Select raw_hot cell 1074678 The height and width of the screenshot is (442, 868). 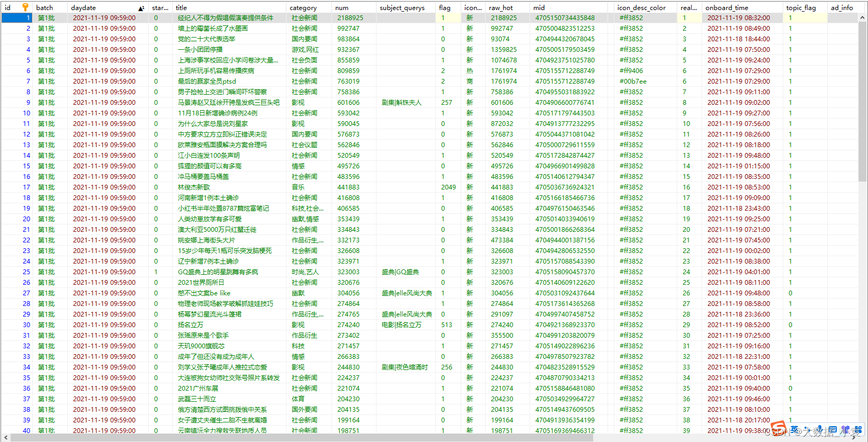(504, 60)
